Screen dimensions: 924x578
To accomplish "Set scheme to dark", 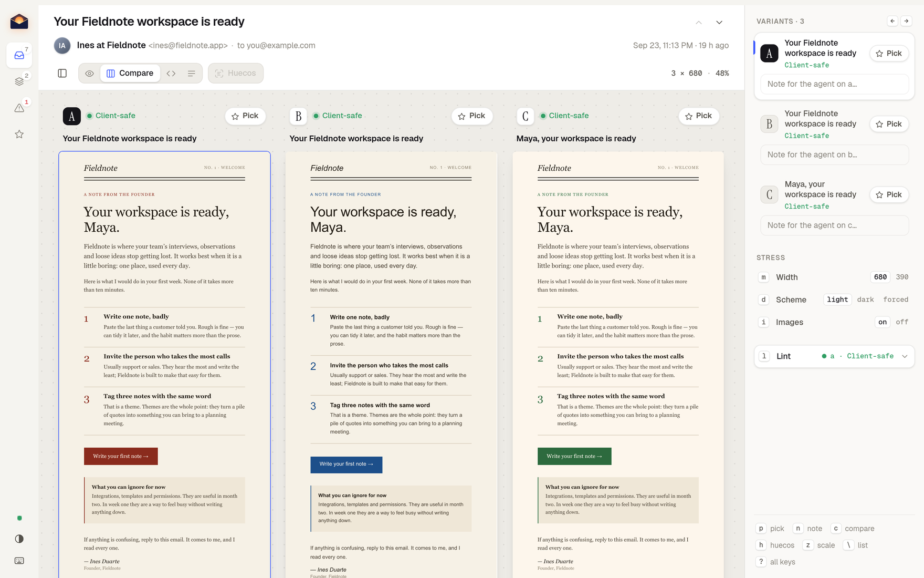I will [x=865, y=300].
